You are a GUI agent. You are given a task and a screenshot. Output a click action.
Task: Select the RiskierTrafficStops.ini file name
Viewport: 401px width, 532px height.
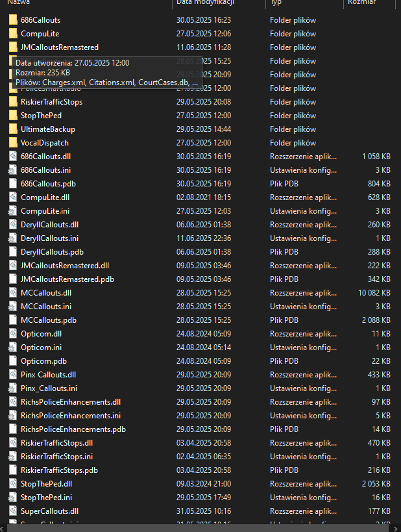56,457
